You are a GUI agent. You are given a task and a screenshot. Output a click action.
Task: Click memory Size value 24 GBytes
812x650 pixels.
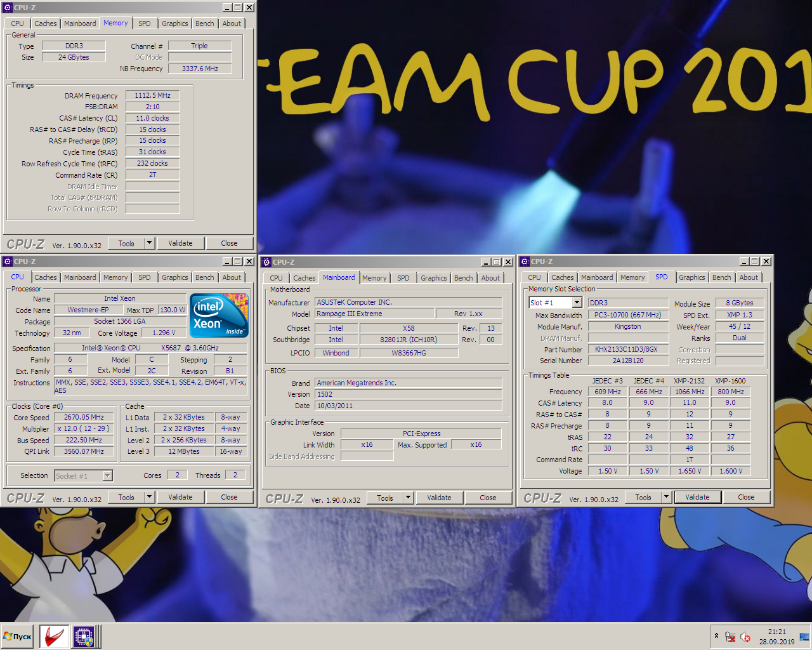tap(74, 57)
